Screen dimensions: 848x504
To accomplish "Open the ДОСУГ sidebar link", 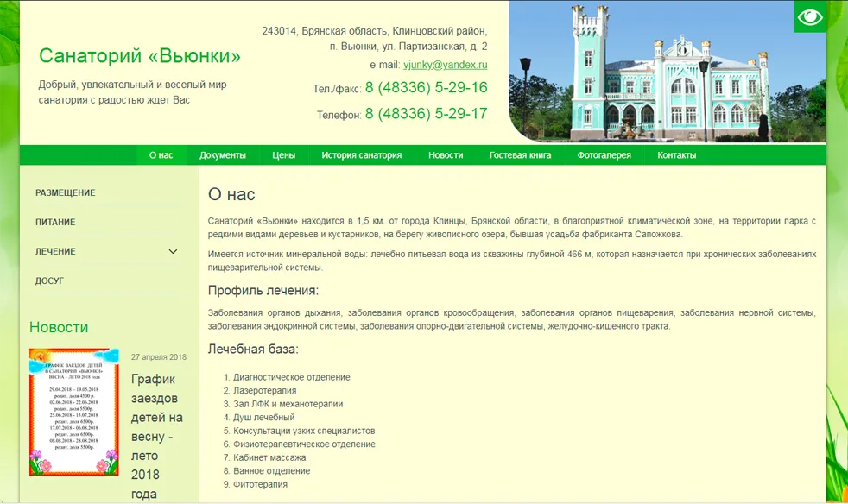I will point(49,280).
